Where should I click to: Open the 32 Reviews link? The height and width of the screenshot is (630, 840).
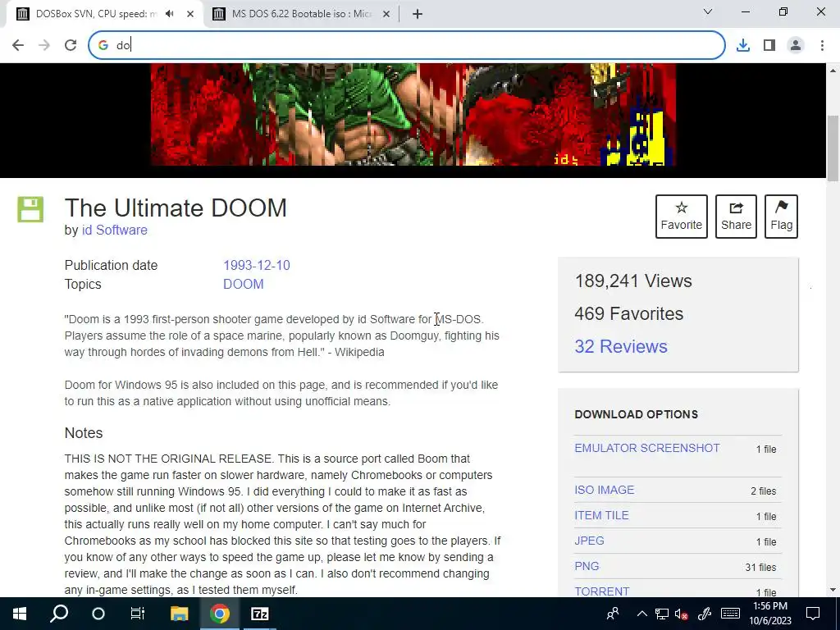tap(621, 346)
